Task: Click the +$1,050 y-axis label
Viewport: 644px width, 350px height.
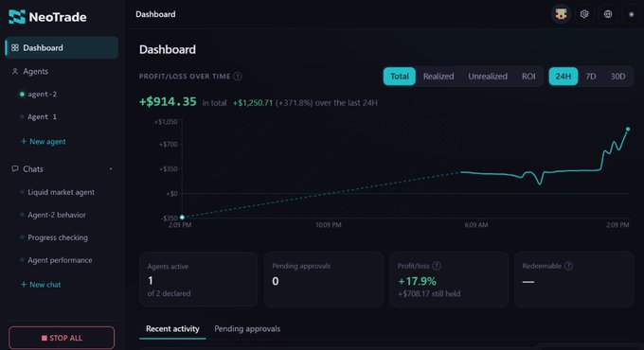Action: click(x=166, y=122)
